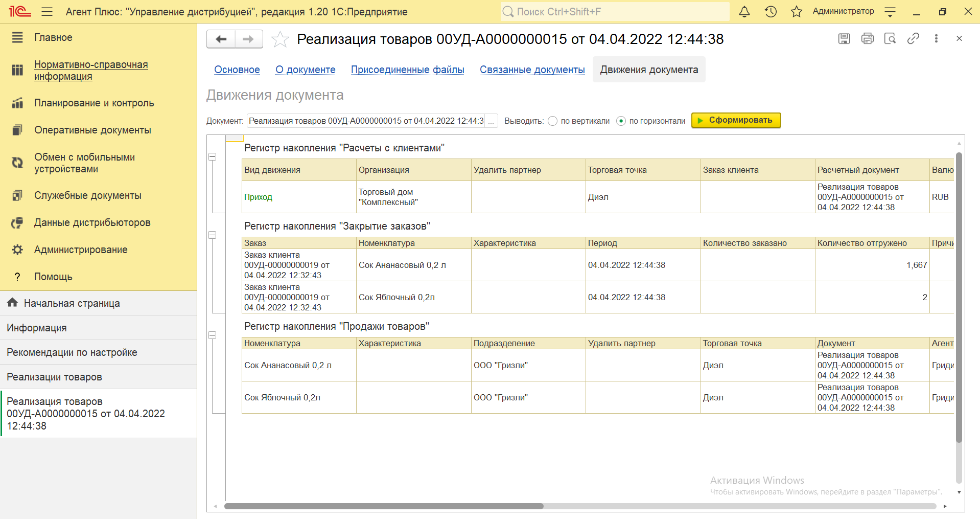This screenshot has height=519, width=980.
Task: Click the document selection input field
Action: (x=366, y=121)
